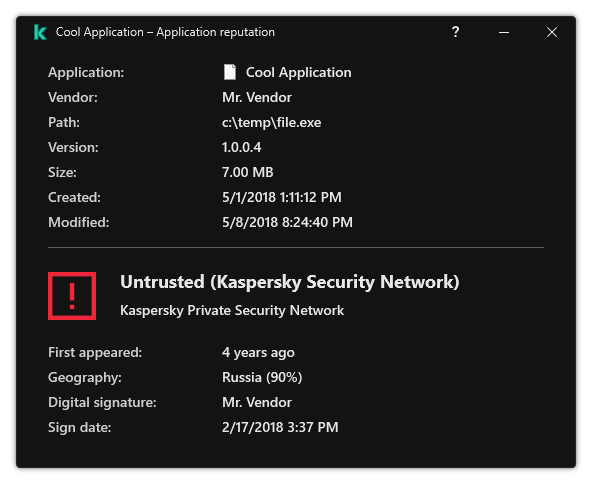Click the first appeared value '4 years ago'
This screenshot has height=484, width=592.
(x=258, y=353)
